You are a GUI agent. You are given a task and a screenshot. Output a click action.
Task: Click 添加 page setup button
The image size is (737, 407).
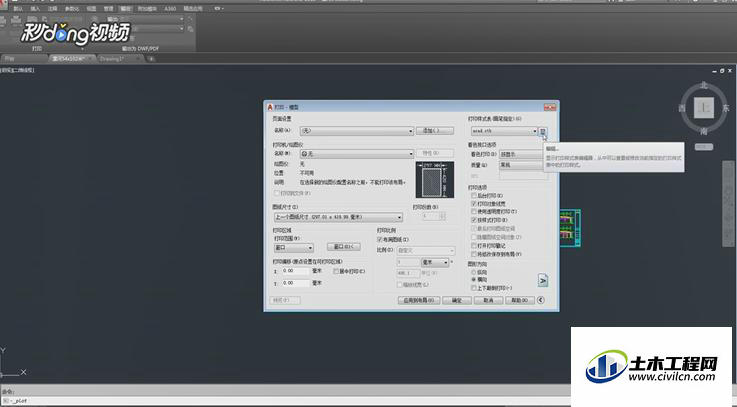click(435, 131)
